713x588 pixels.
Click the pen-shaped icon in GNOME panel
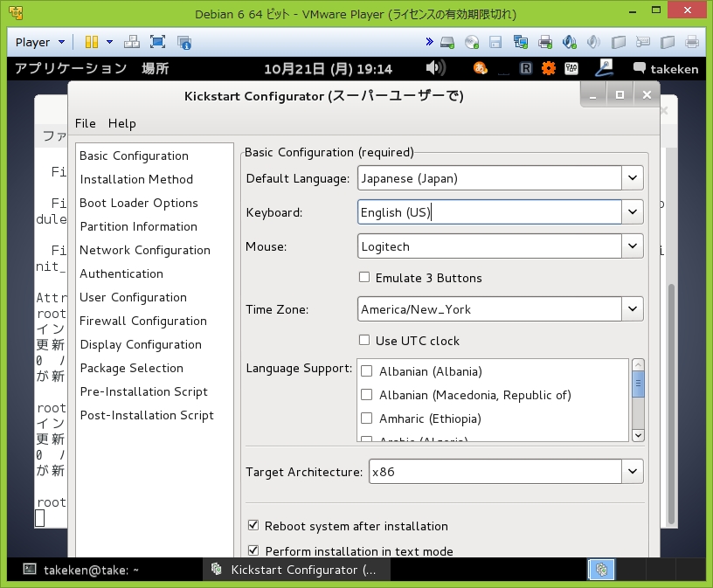605,68
